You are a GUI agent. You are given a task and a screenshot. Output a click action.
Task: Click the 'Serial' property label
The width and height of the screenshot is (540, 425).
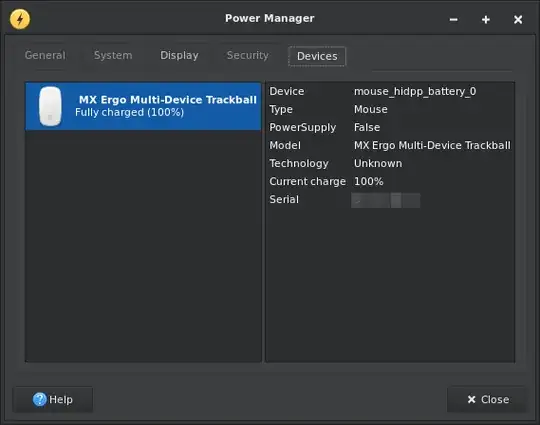coord(284,199)
